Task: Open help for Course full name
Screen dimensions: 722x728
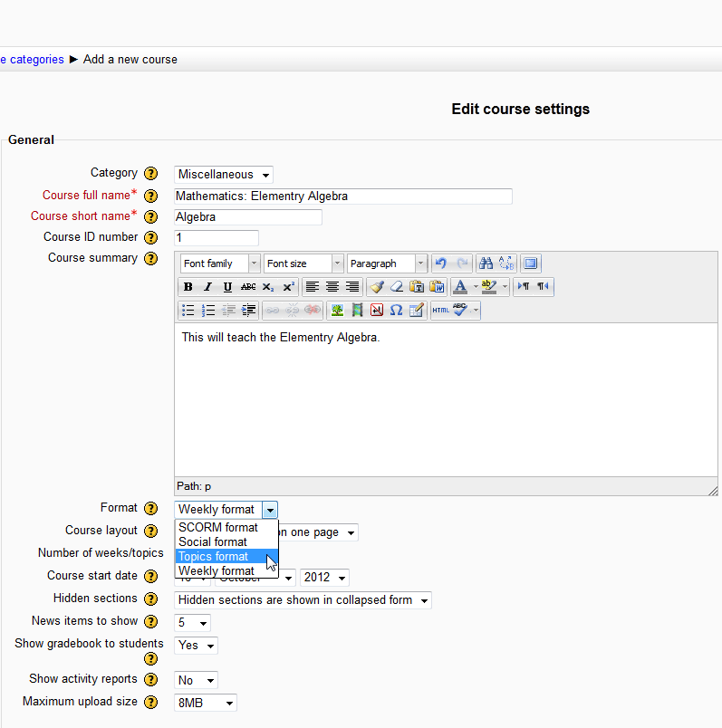Action: (x=152, y=196)
